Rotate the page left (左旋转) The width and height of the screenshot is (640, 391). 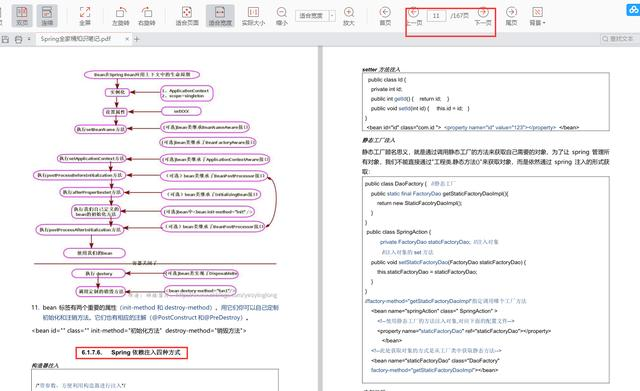120,16
